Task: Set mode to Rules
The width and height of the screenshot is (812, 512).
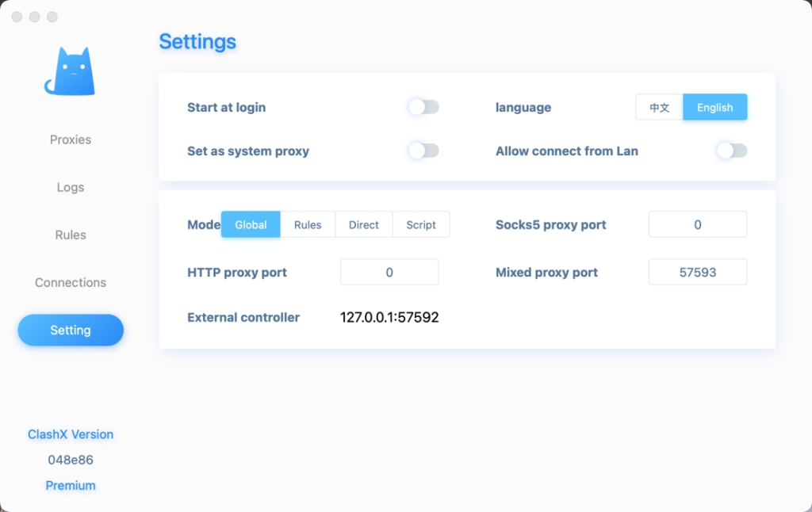Action: [x=308, y=224]
